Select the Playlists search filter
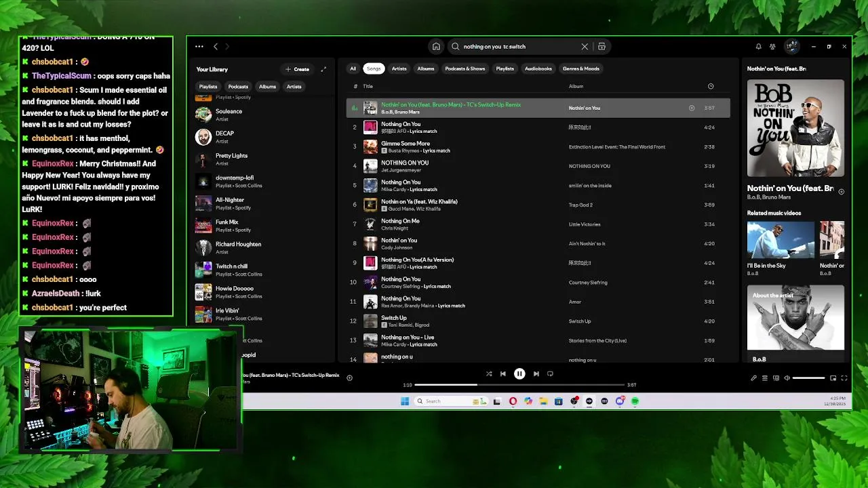868x488 pixels. click(x=505, y=68)
